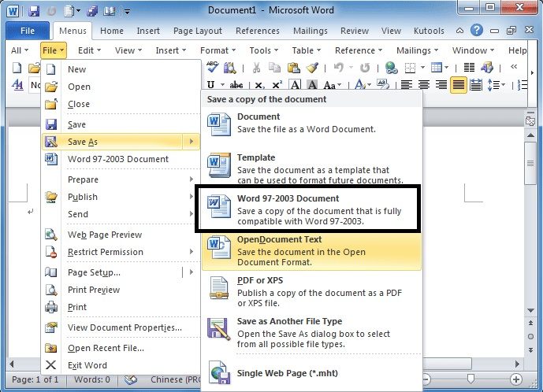Open the Font Color dropdown arrow

pos(370,85)
